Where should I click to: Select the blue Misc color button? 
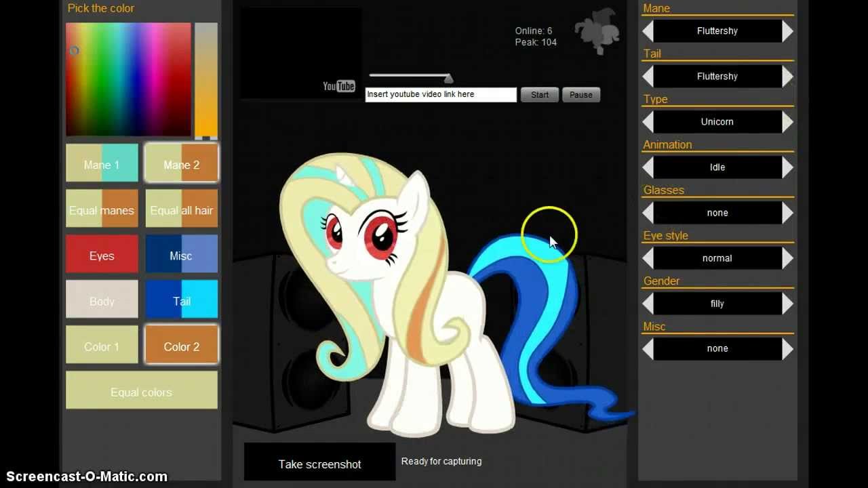(x=182, y=254)
